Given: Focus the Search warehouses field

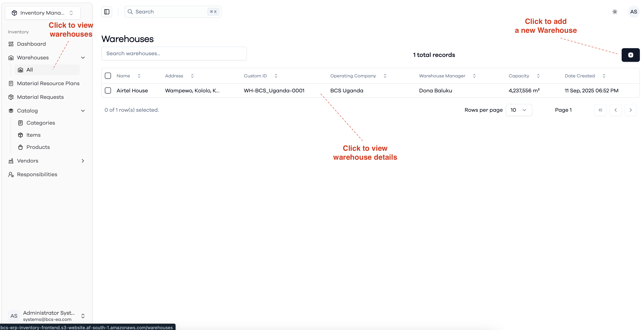Looking at the screenshot, I should 174,53.
